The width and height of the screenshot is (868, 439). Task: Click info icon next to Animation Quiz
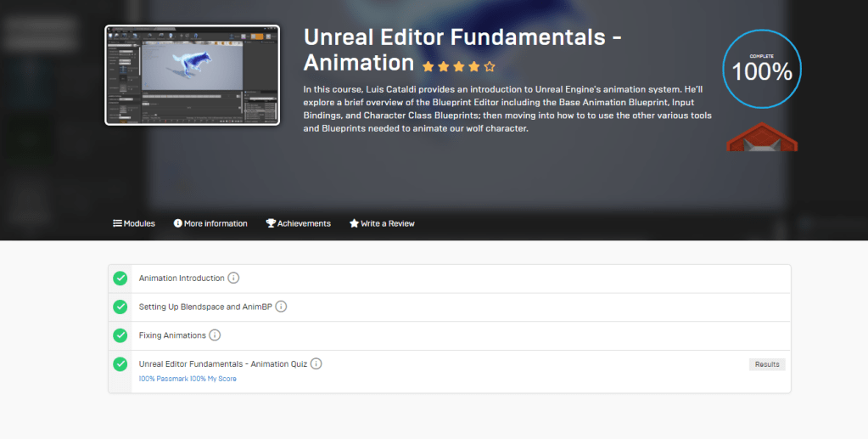click(316, 364)
